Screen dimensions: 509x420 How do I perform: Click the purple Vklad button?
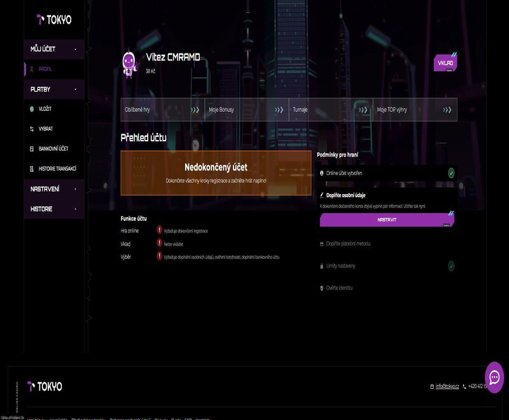(445, 64)
